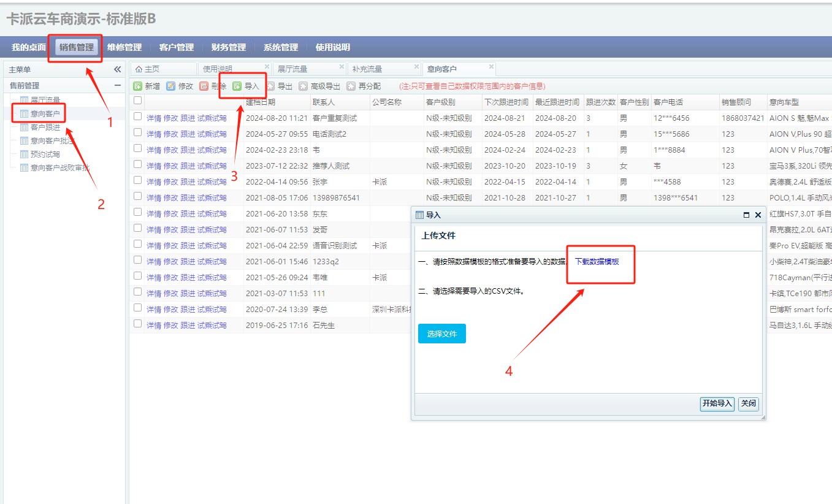832x504 pixels.
Task: Collapse the 售前管理 menu section
Action: pyautogui.click(x=118, y=86)
